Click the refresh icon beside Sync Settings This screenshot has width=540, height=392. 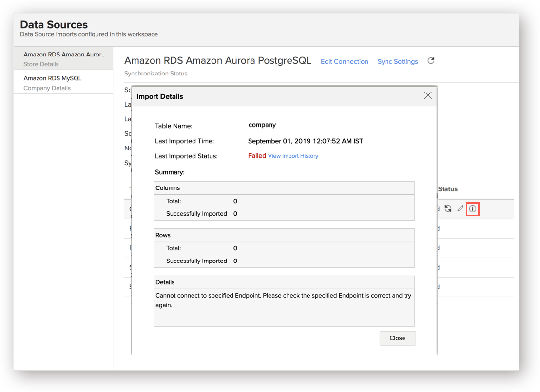point(431,61)
